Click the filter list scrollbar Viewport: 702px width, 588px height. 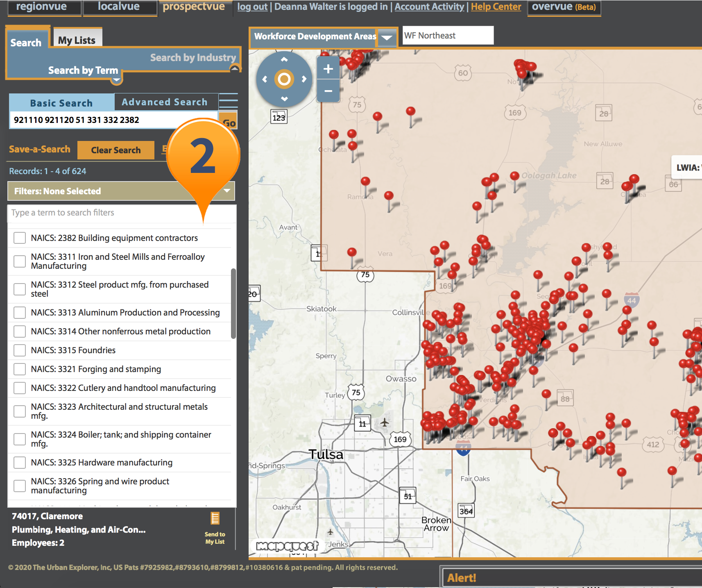click(233, 304)
